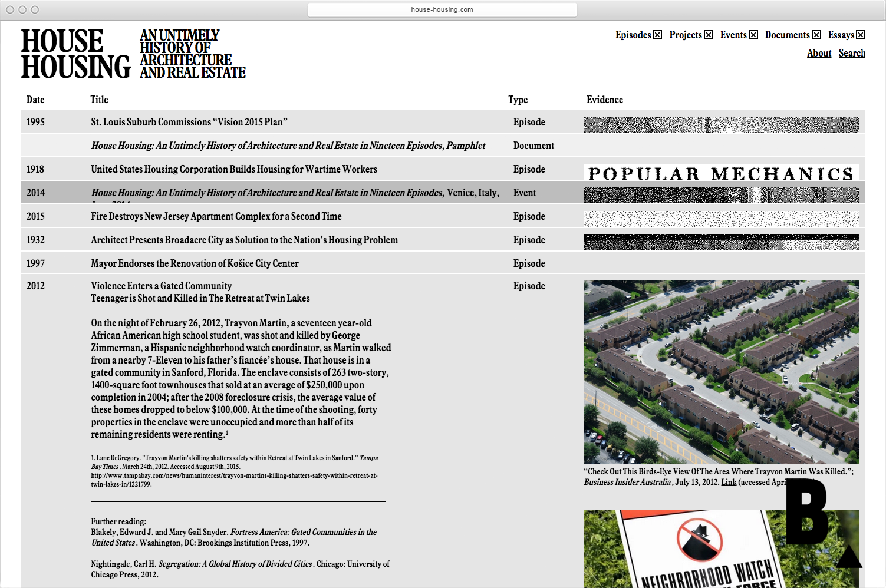
Task: Open the 1995 row dithered evidence thumbnail
Action: 721,124
